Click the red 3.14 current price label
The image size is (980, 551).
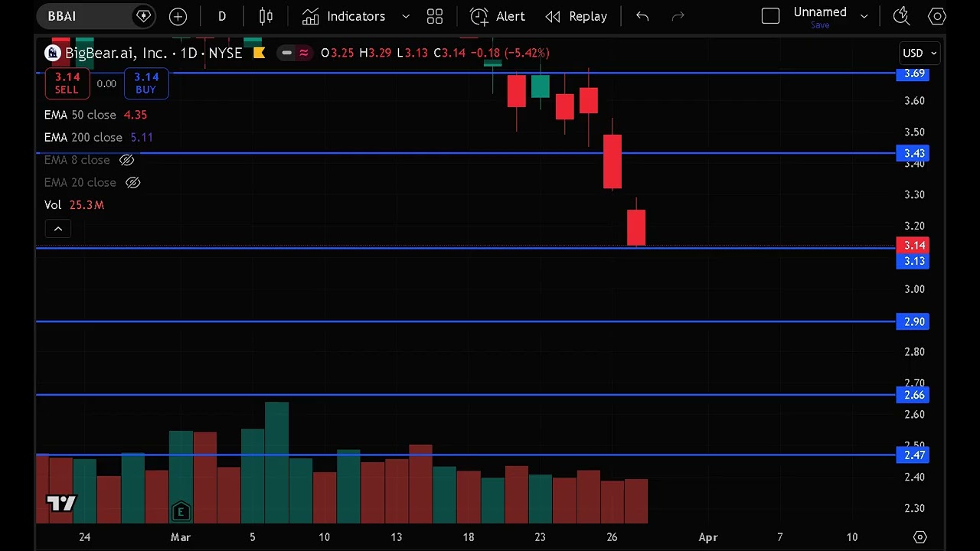(x=914, y=246)
